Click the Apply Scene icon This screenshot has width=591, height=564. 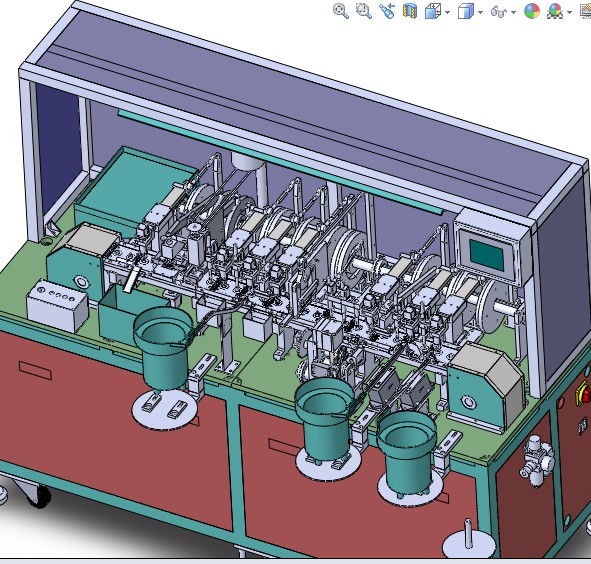555,11
